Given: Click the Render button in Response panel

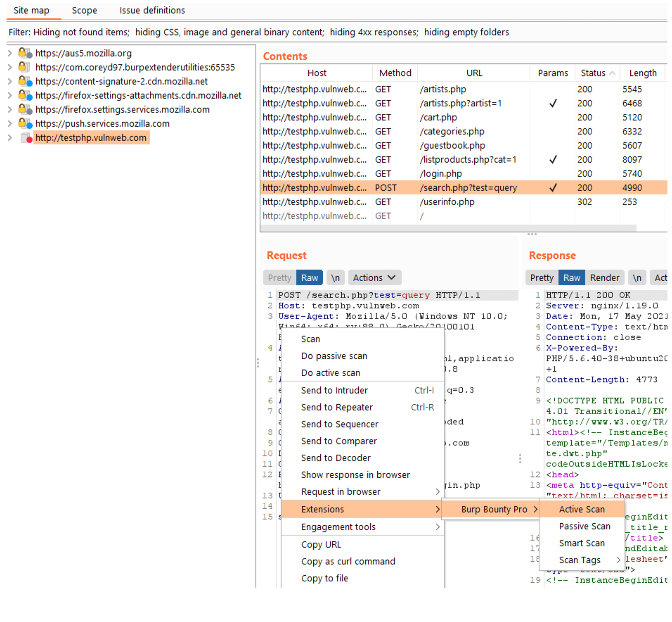Looking at the screenshot, I should pos(604,278).
